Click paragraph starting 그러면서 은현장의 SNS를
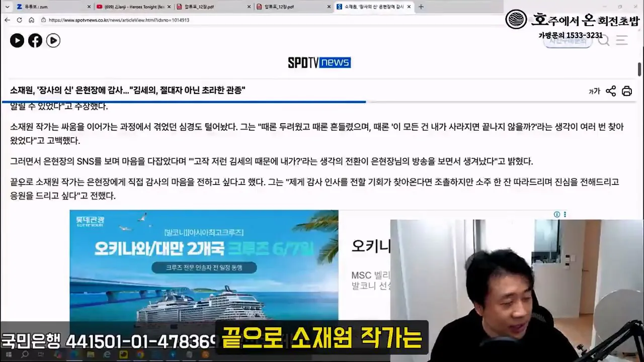This screenshot has height=362, width=644. click(x=272, y=161)
